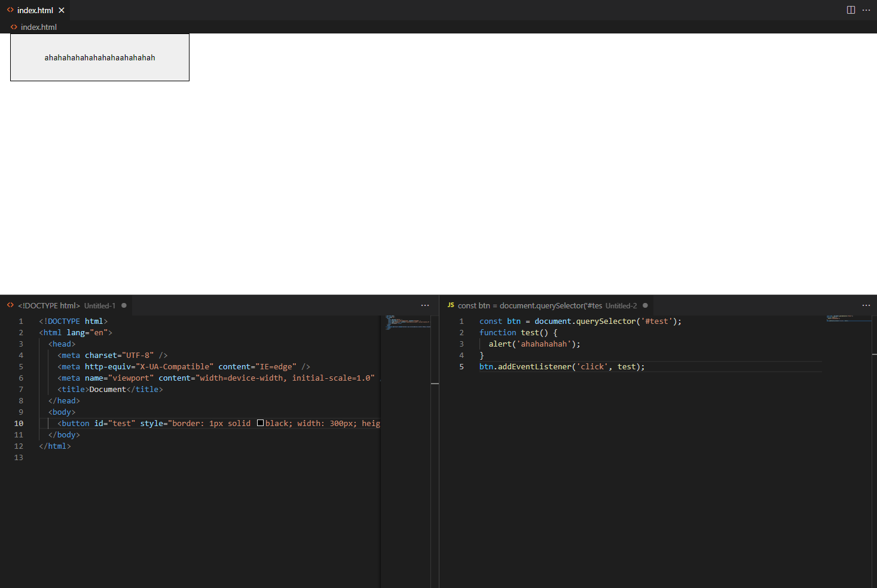Open the More Actions ellipsis in top editor group

pyautogui.click(x=866, y=10)
